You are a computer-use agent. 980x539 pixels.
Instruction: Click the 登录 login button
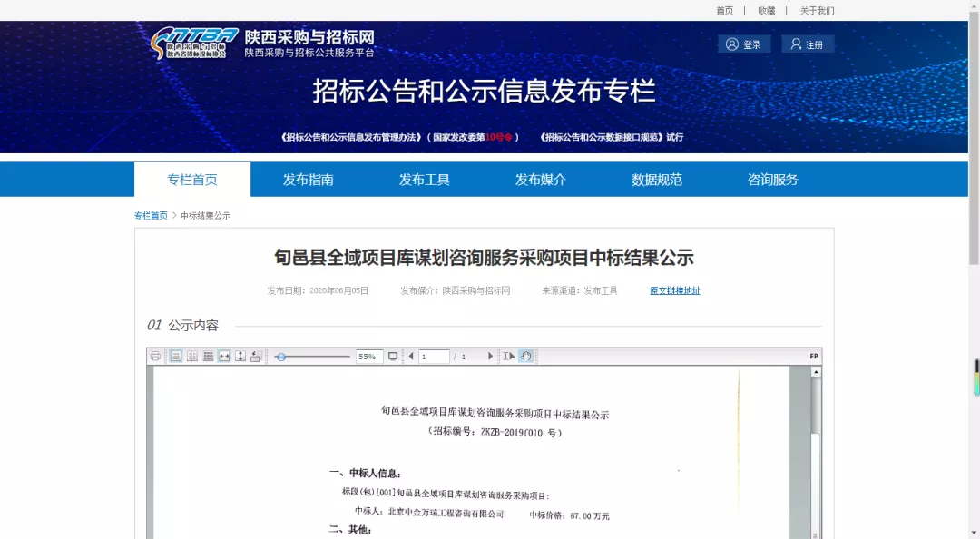pos(744,44)
